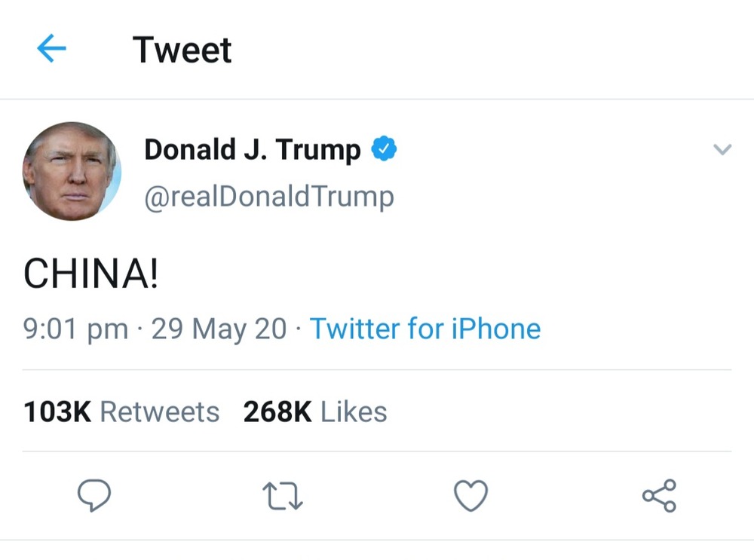
Task: Share the tweet using the share icon
Action: pyautogui.click(x=659, y=496)
